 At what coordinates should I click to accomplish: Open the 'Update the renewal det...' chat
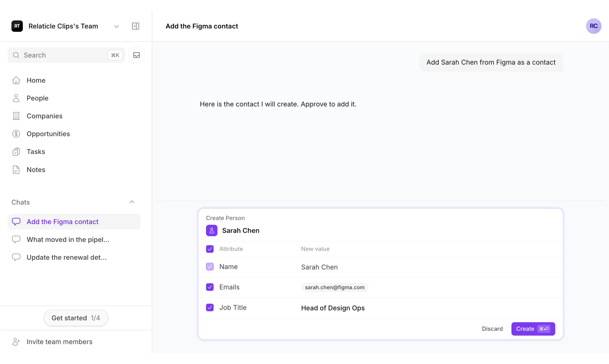coord(74,257)
